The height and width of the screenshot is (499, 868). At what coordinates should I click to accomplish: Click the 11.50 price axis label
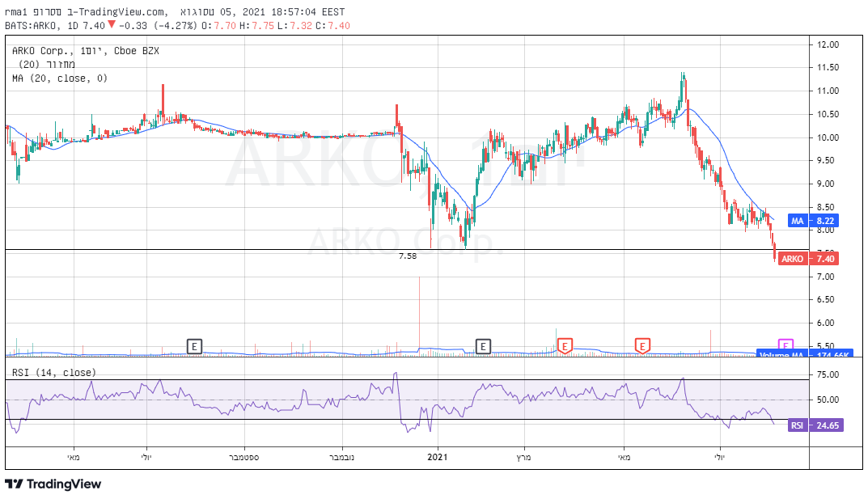pos(828,67)
